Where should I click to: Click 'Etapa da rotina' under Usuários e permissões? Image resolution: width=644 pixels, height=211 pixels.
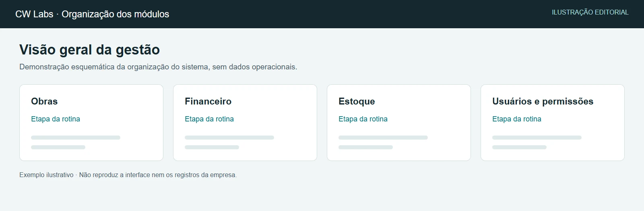(x=517, y=119)
